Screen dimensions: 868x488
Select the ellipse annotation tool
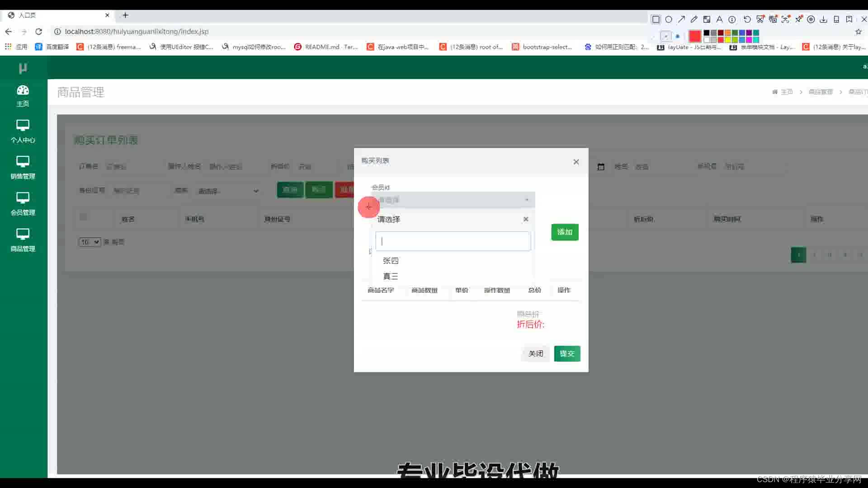click(669, 19)
